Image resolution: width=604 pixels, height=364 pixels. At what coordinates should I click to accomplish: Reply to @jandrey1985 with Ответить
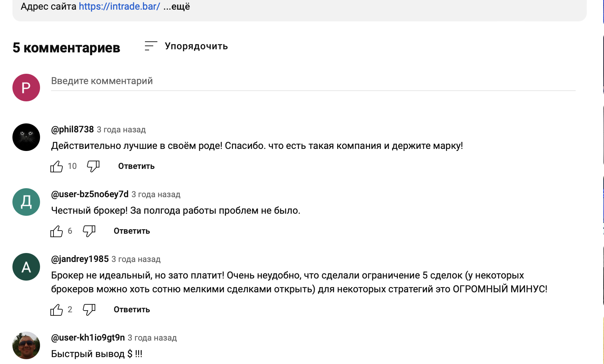132,310
